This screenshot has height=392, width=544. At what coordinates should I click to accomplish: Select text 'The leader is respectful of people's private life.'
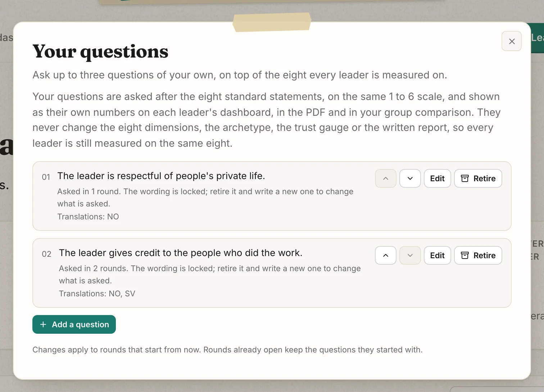[x=161, y=176]
